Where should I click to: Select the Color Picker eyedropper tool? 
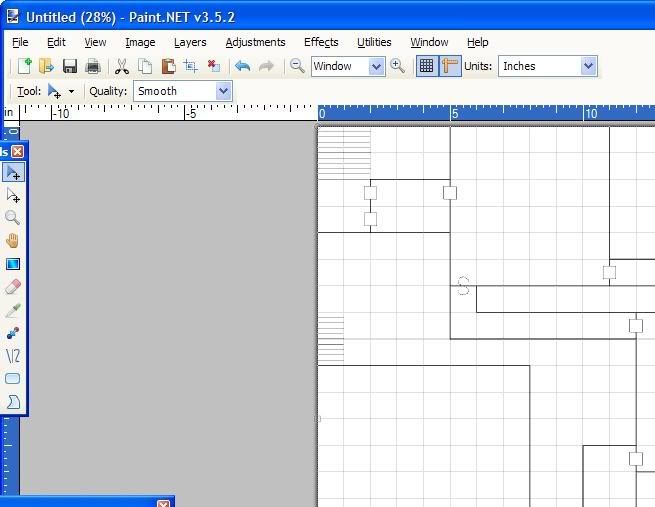pyautogui.click(x=13, y=310)
